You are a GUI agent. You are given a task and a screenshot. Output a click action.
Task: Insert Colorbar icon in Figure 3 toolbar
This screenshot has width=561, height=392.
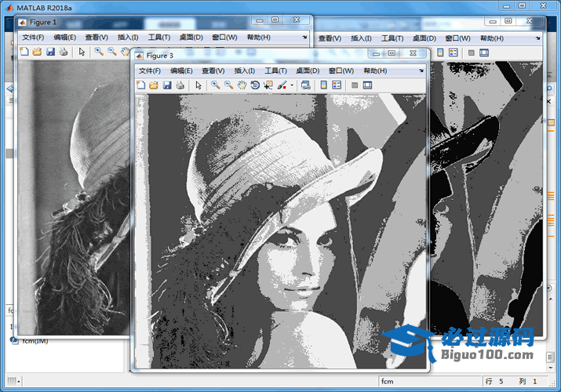pos(323,85)
